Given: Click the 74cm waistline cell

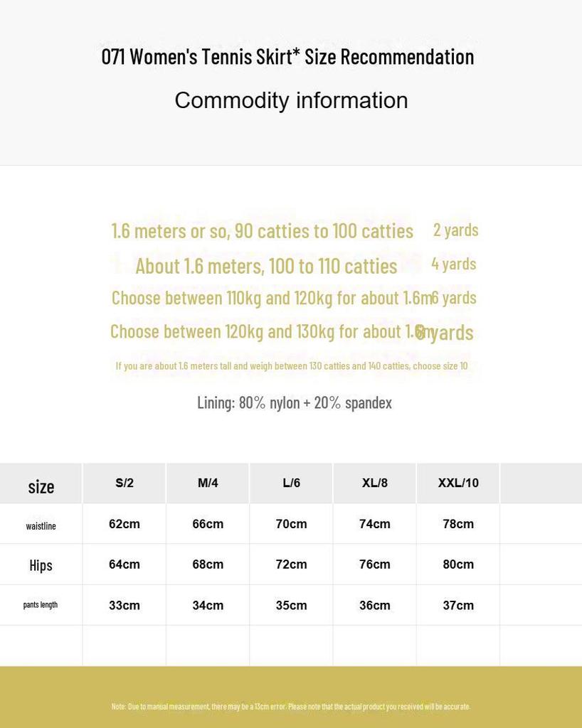Looking at the screenshot, I should 374,524.
